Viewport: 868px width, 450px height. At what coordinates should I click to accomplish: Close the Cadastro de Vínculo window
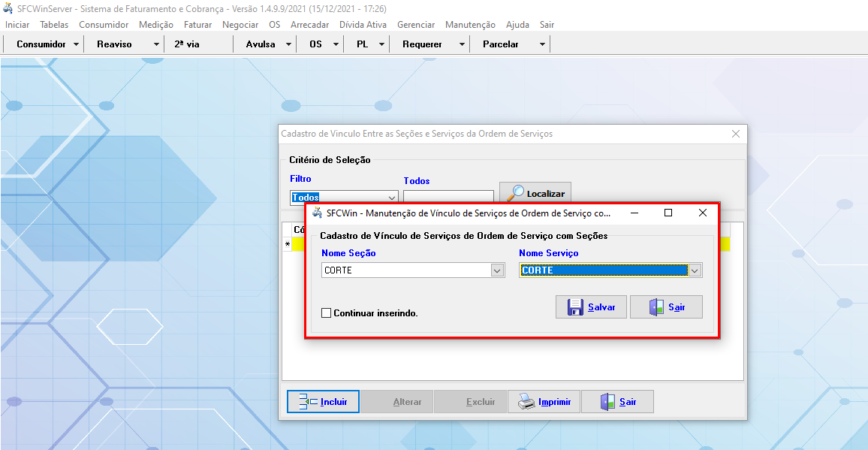pyautogui.click(x=736, y=134)
